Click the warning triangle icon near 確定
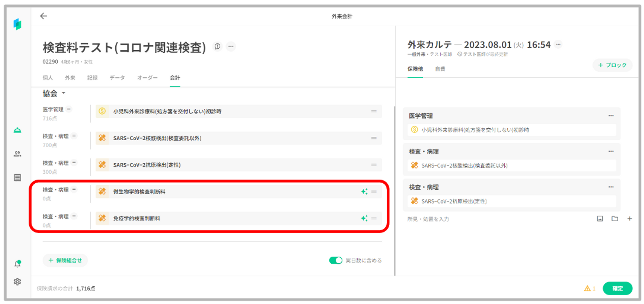Viewport: 644px width, 304px height. 588,289
